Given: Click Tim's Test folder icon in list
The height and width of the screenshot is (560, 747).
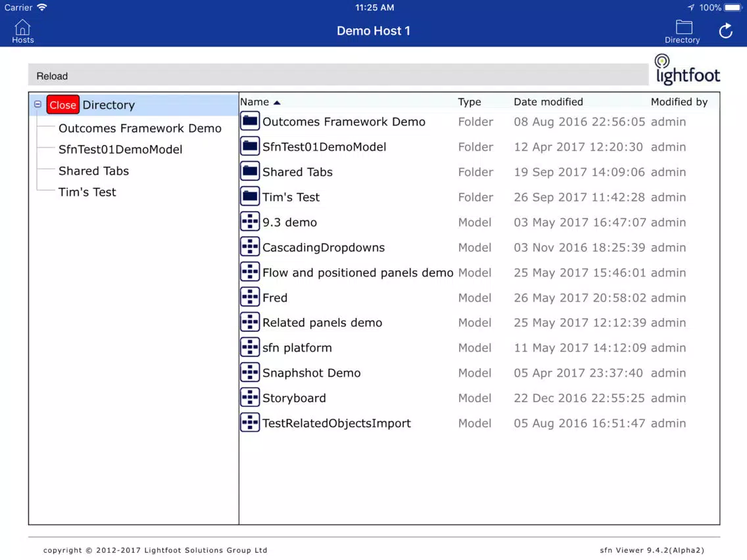Looking at the screenshot, I should click(250, 197).
